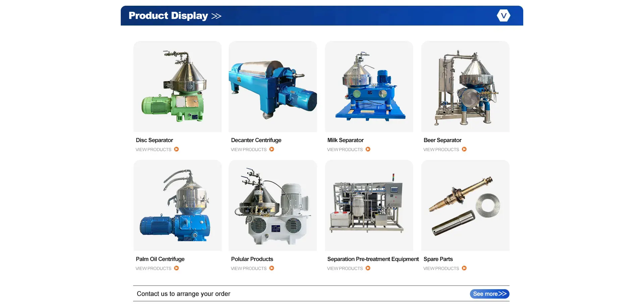644x307 pixels.
Task: Click VIEW PRODUCTS under Disc Separator
Action: [153, 149]
